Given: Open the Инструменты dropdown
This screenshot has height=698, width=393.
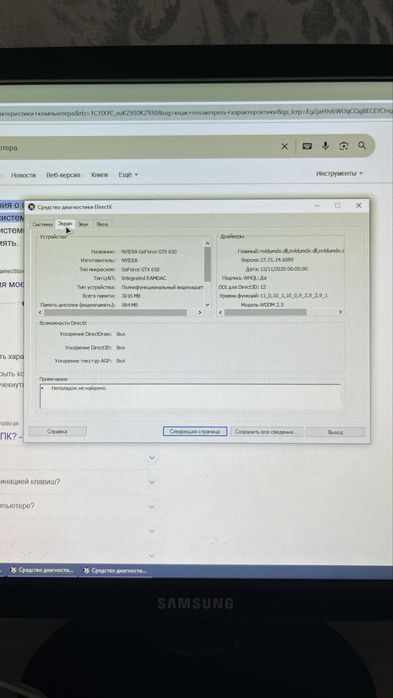Looking at the screenshot, I should (339, 173).
